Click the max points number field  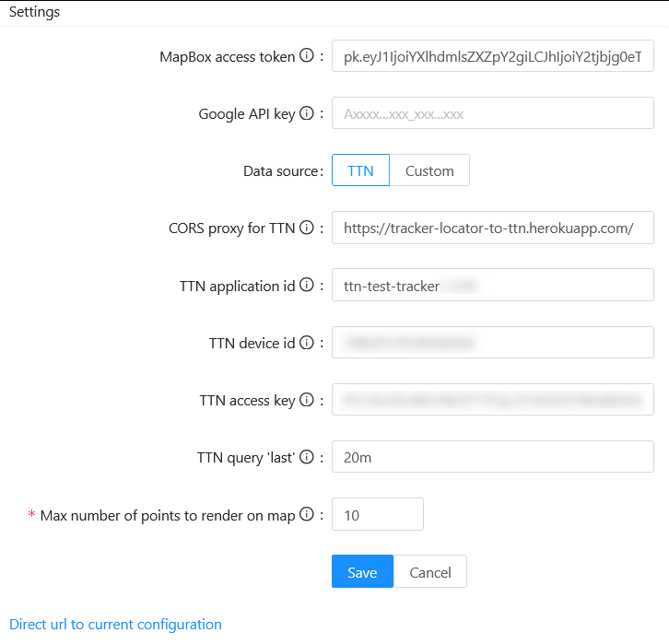[377, 515]
